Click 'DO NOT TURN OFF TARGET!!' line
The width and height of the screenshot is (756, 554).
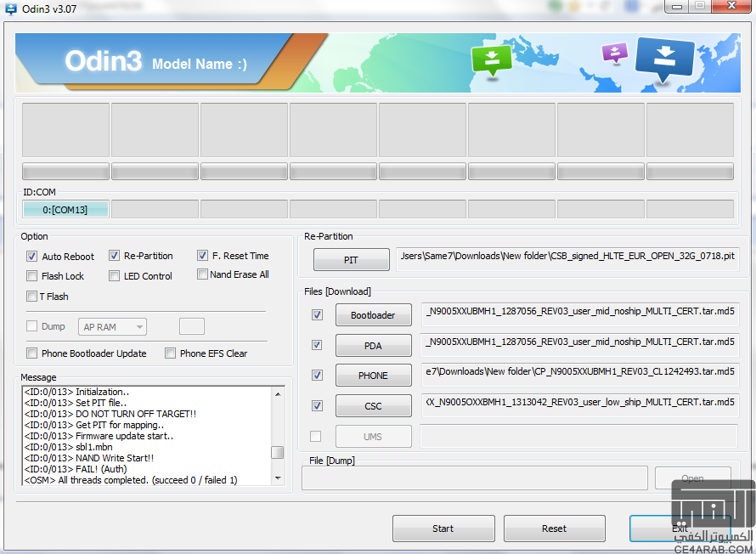[110, 414]
